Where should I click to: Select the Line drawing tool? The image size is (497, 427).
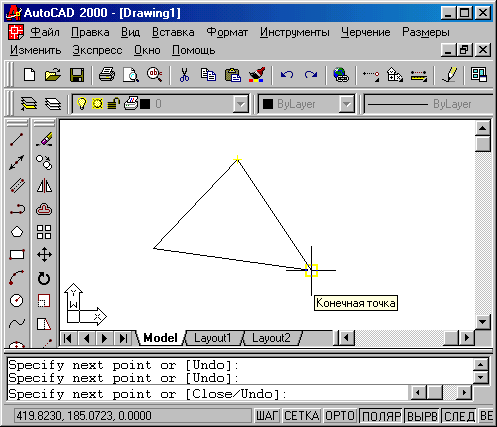coord(17,139)
